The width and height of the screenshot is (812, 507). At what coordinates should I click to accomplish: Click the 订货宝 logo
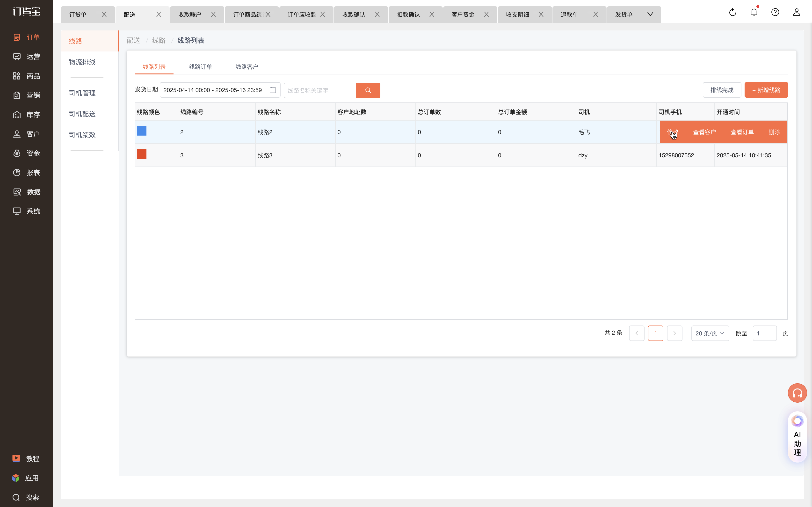27,12
